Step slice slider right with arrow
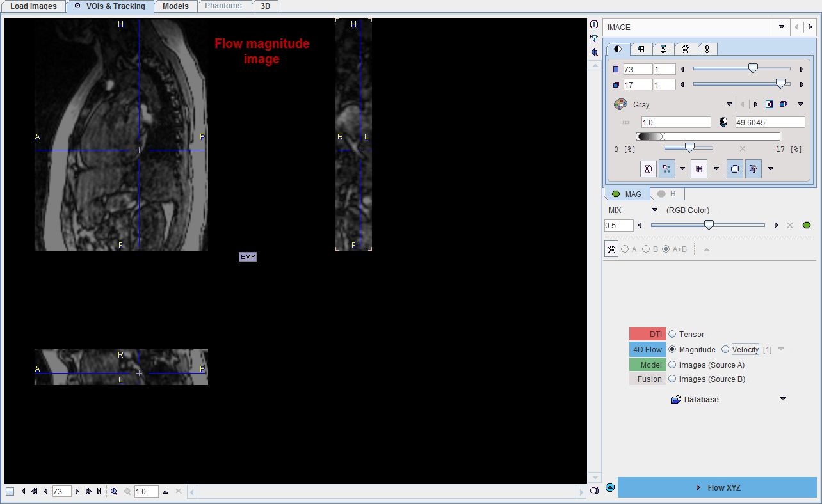This screenshot has width=822, height=504. (801, 69)
